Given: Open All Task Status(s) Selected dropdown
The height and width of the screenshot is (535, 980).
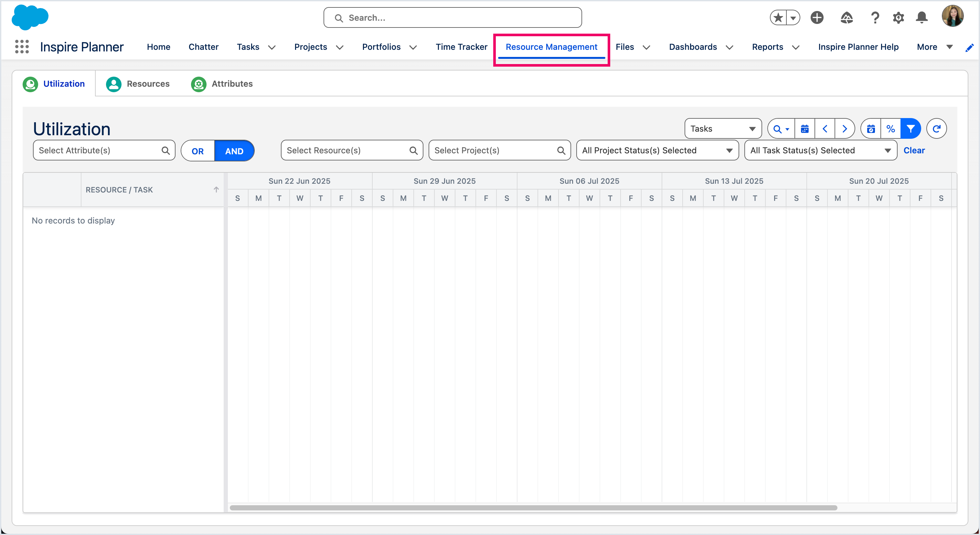Looking at the screenshot, I should pos(821,150).
